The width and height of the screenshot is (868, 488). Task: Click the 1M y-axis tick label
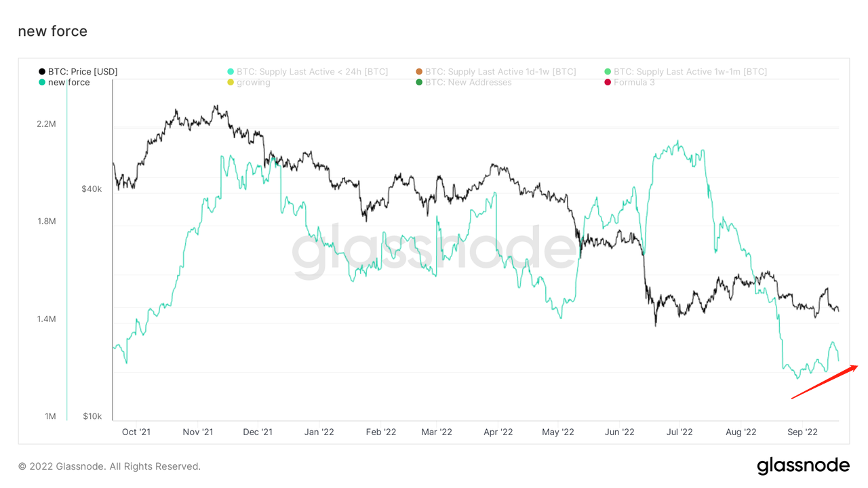[50, 416]
